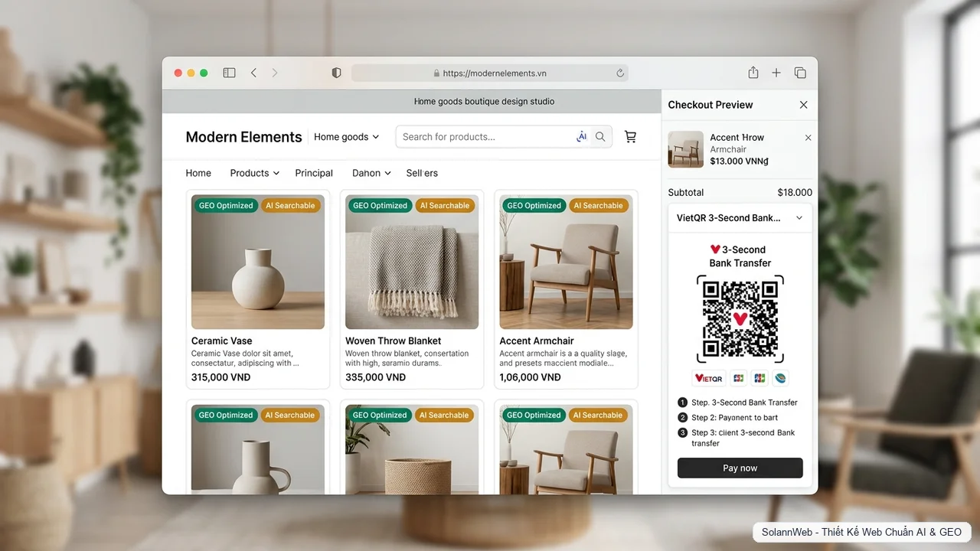
Task: Click the address bar with modernelements.vn
Action: click(x=490, y=73)
